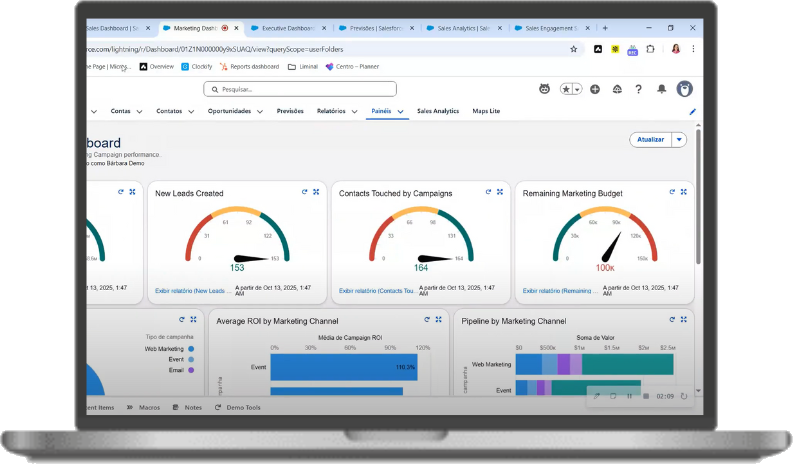Open the Salesforce help question mark
The width and height of the screenshot is (793, 464).
638,89
